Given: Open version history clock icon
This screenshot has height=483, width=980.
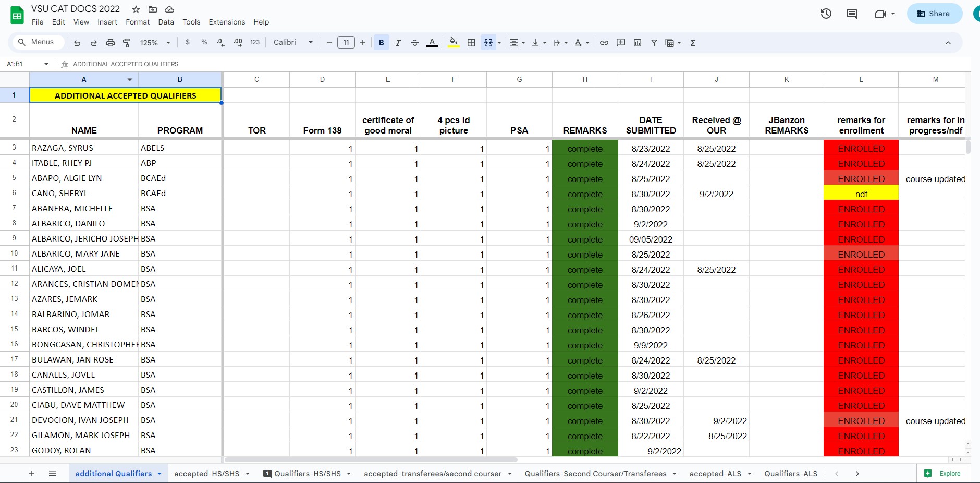Looking at the screenshot, I should (826, 14).
